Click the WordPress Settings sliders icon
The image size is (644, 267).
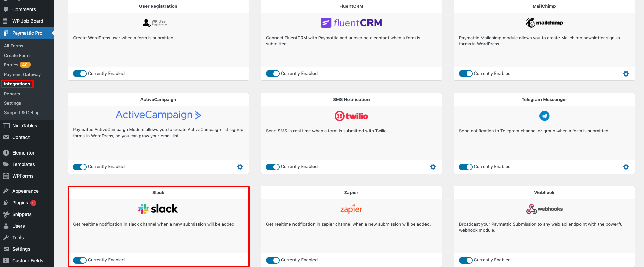6,249
